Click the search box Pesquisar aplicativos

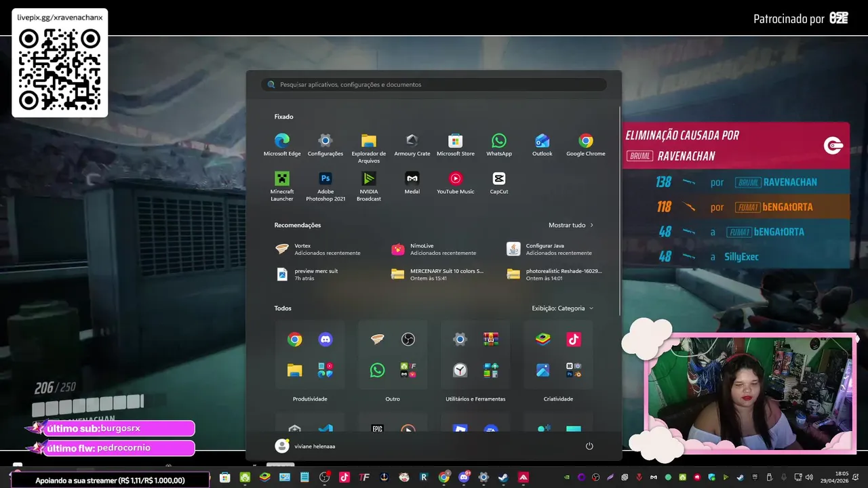[x=434, y=85]
